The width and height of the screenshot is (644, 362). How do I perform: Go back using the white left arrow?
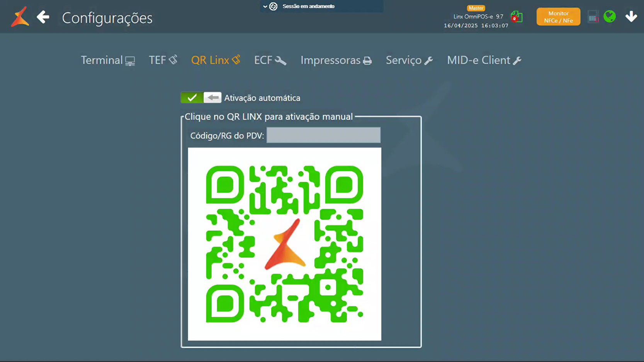pos(43,17)
